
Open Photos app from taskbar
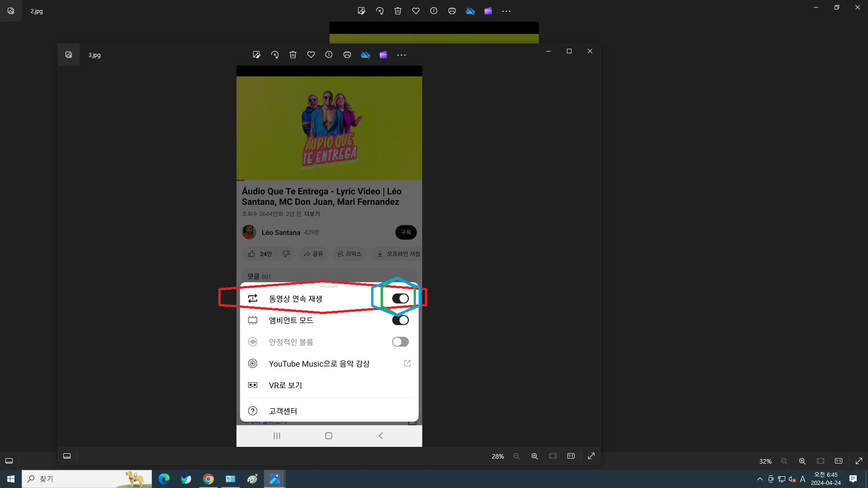point(275,479)
